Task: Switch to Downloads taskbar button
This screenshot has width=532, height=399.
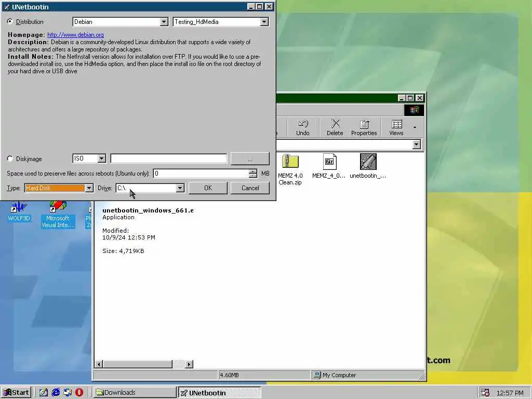Action: [x=135, y=393]
